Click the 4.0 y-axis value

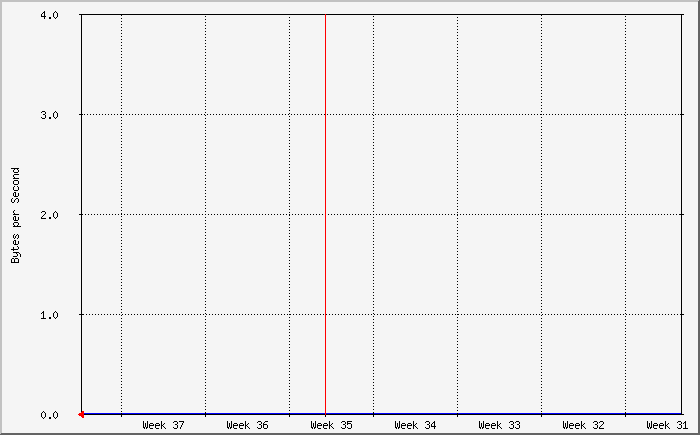[49, 15]
